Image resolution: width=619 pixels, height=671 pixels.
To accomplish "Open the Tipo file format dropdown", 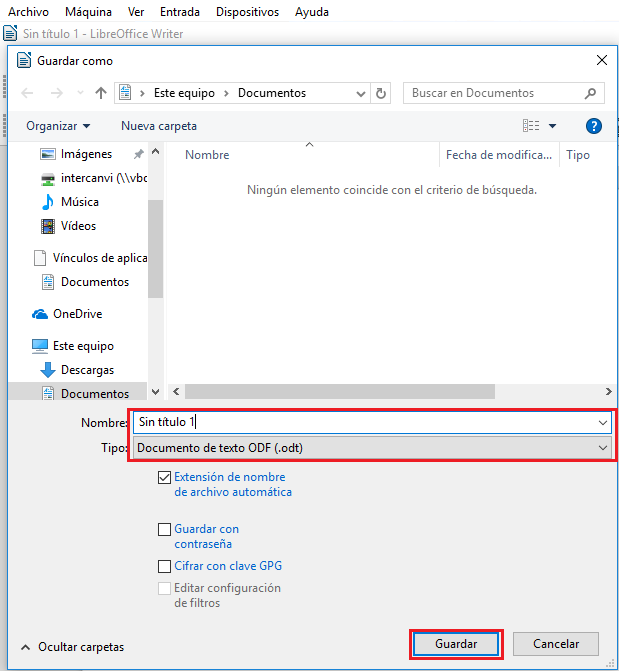I will point(372,448).
